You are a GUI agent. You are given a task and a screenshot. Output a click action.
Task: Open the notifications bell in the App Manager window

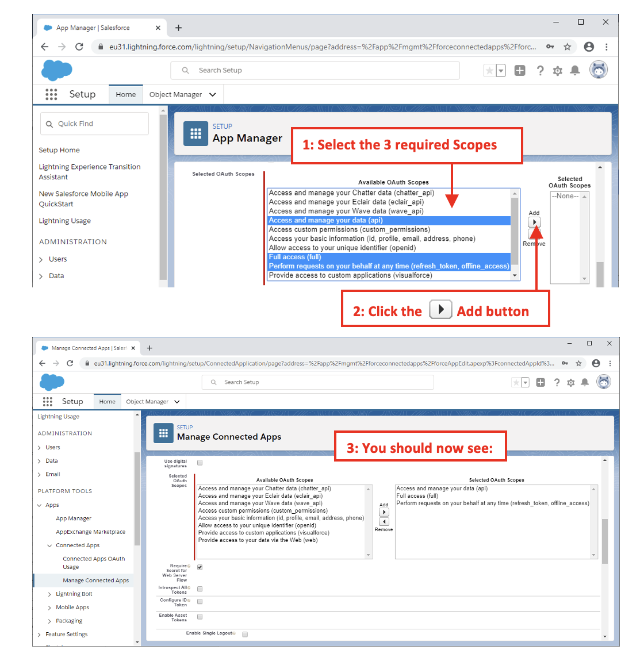point(574,71)
